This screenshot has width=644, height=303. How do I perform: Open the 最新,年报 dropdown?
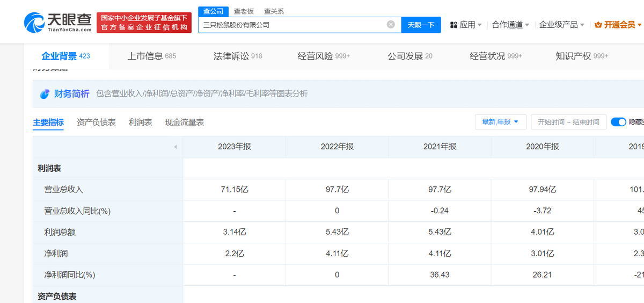point(500,122)
